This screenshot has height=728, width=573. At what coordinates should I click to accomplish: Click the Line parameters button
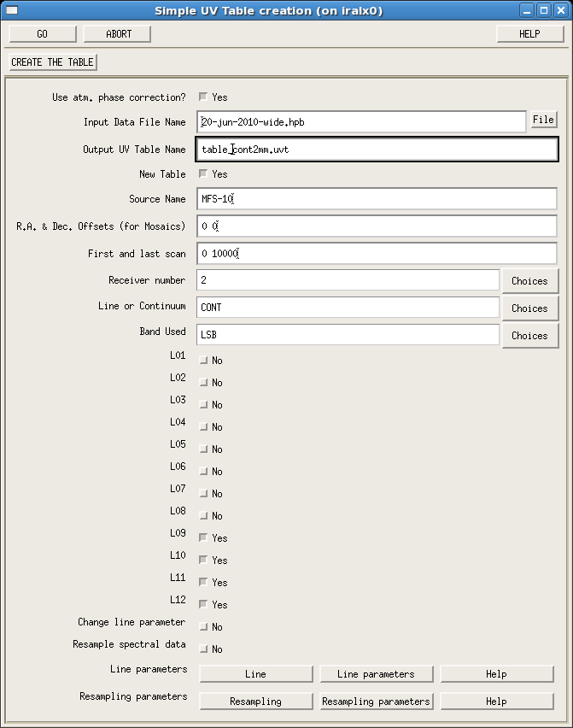[x=377, y=673]
